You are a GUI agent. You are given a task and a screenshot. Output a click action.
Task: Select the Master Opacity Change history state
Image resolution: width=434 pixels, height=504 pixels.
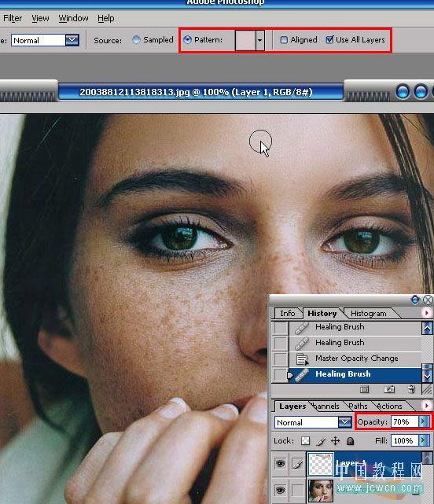tap(355, 359)
